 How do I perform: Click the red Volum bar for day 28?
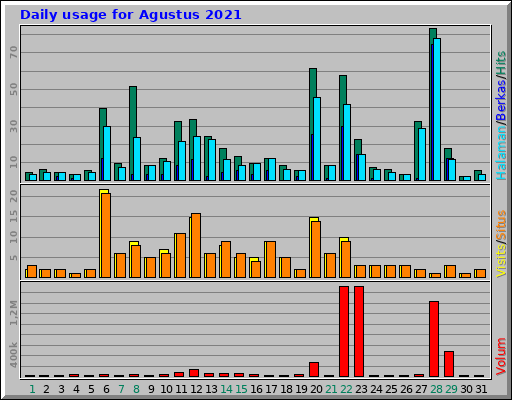pyautogui.click(x=434, y=339)
